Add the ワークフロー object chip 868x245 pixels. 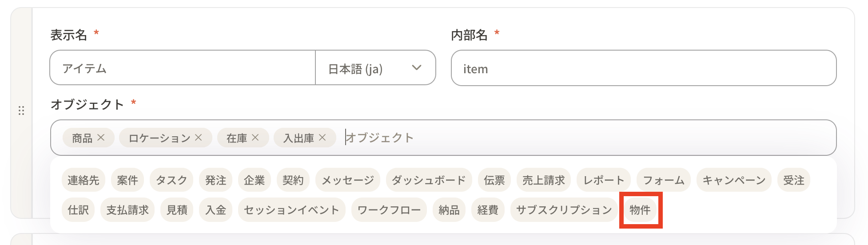coord(389,210)
